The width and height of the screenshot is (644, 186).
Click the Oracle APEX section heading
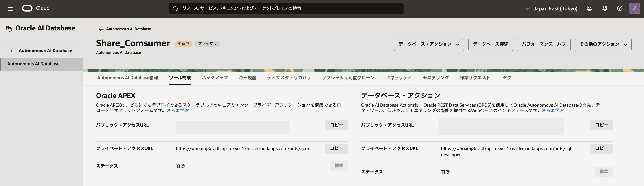tap(115, 96)
